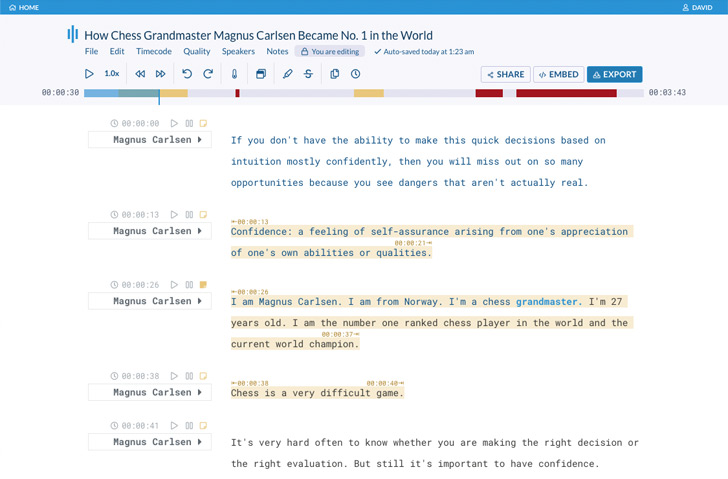Toggle the note icon at 00:00:00
This screenshot has height=479, width=728.
(203, 123)
